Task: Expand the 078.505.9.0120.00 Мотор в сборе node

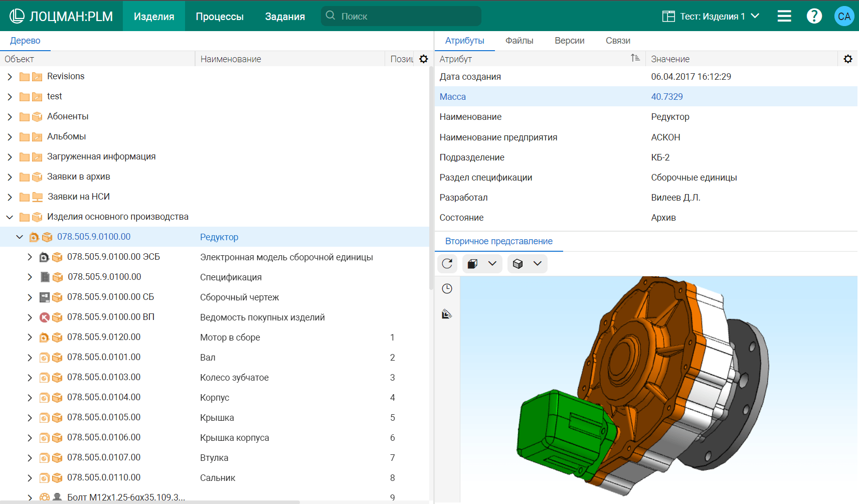Action: pos(30,338)
